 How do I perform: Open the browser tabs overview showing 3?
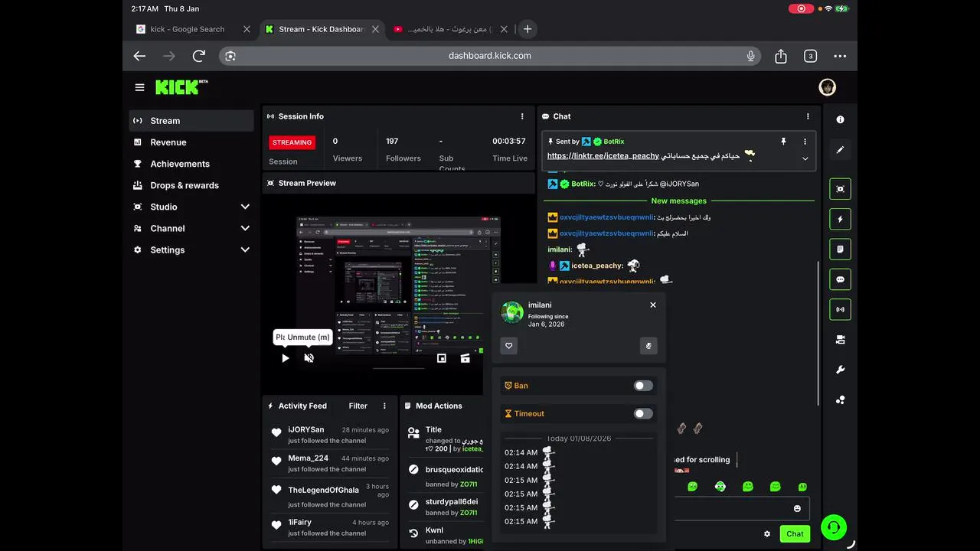pos(810,56)
